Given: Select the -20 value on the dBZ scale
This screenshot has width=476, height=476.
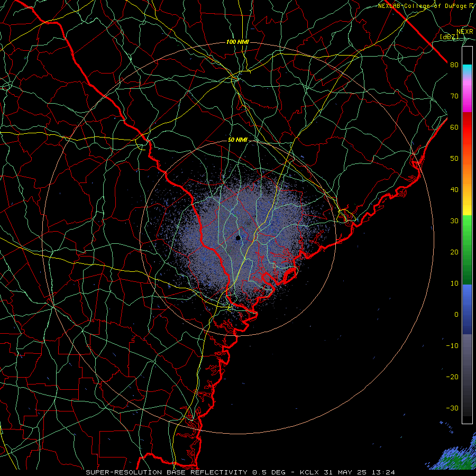Looking at the screenshot, I should tap(452, 377).
